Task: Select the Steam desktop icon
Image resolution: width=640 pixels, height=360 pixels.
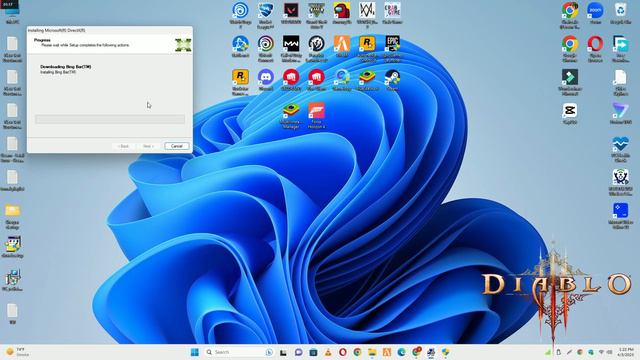Action: pyautogui.click(x=392, y=80)
